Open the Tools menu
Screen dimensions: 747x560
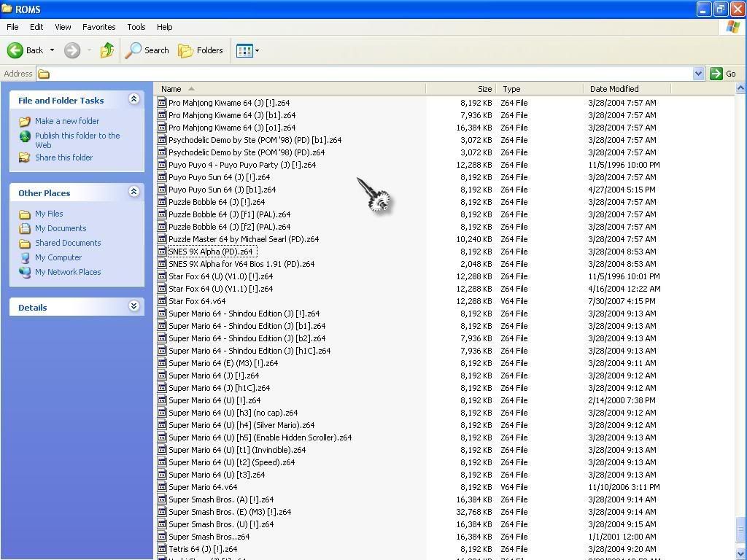coord(136,27)
